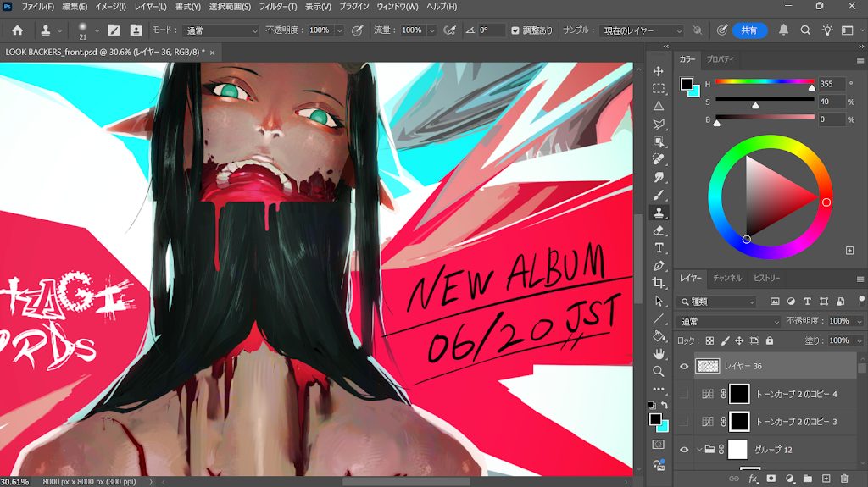Delete the selected layer

844,479
